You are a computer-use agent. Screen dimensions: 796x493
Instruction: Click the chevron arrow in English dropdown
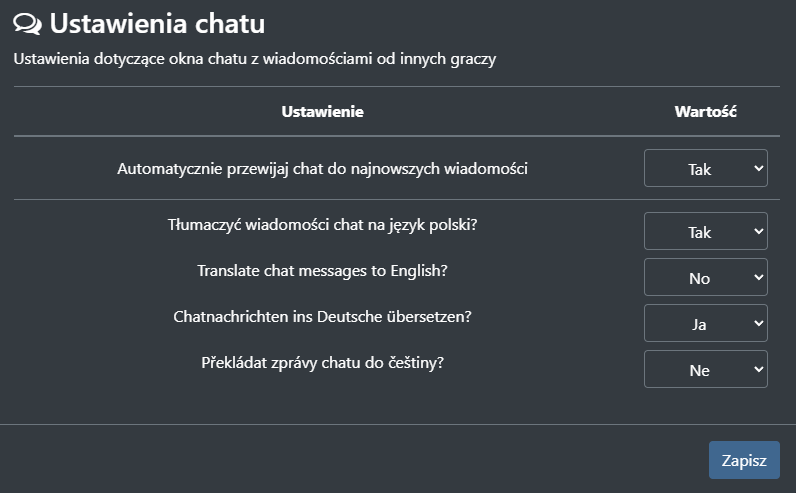point(758,277)
